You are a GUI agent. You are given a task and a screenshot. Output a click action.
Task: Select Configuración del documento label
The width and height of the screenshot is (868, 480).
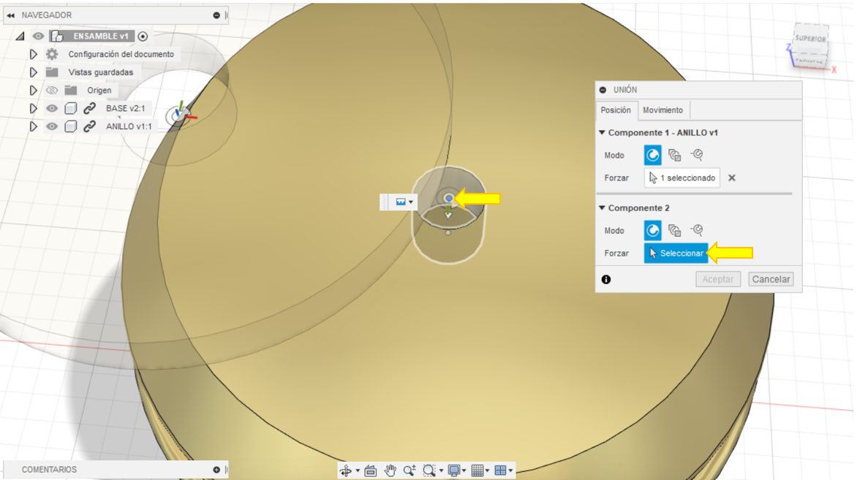[x=121, y=54]
